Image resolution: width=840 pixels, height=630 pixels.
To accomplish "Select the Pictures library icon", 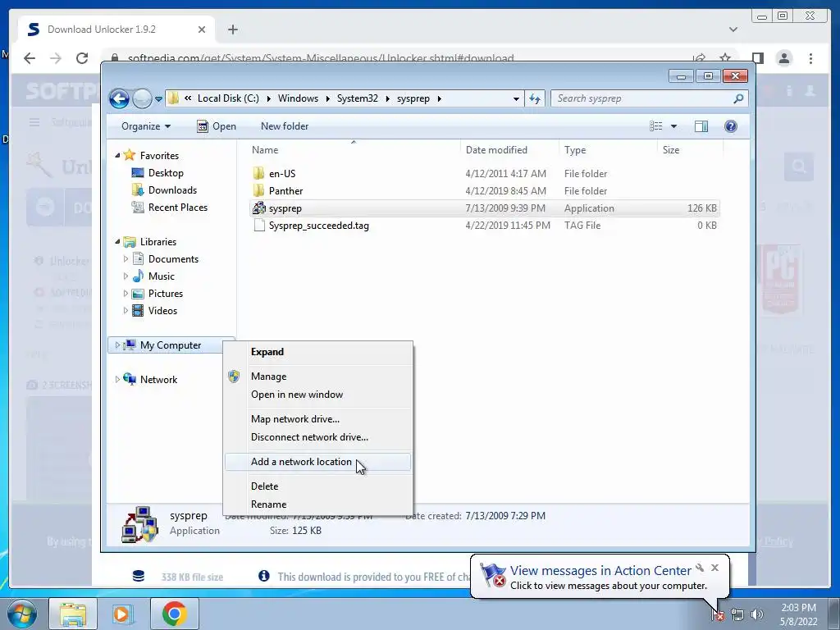I will [x=138, y=294].
